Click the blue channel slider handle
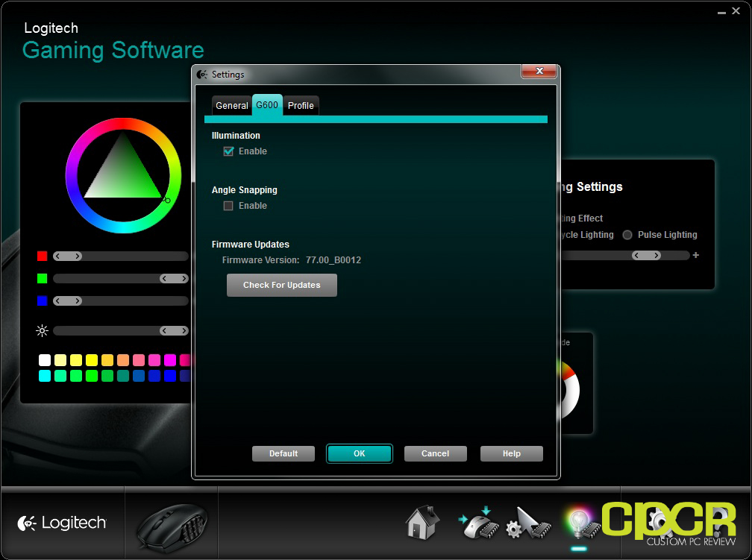This screenshot has width=752, height=560. pos(68,301)
